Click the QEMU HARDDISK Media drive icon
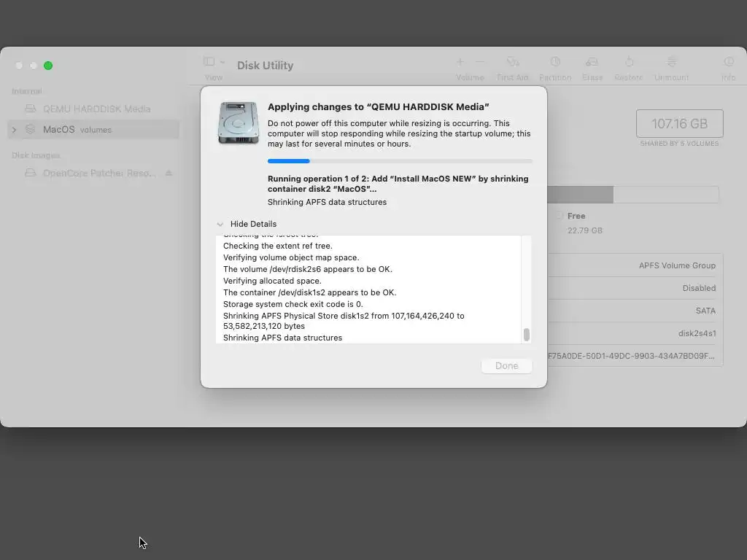747x560 pixels. [31, 109]
